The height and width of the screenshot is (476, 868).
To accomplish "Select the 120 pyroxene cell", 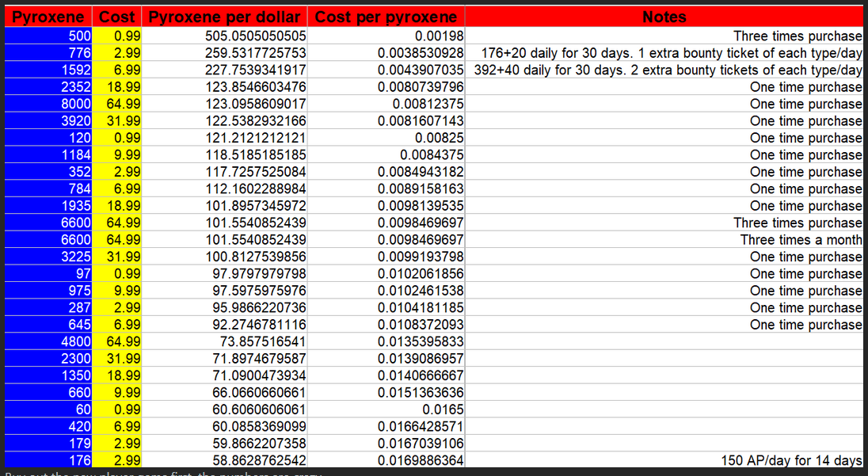I will click(x=48, y=138).
